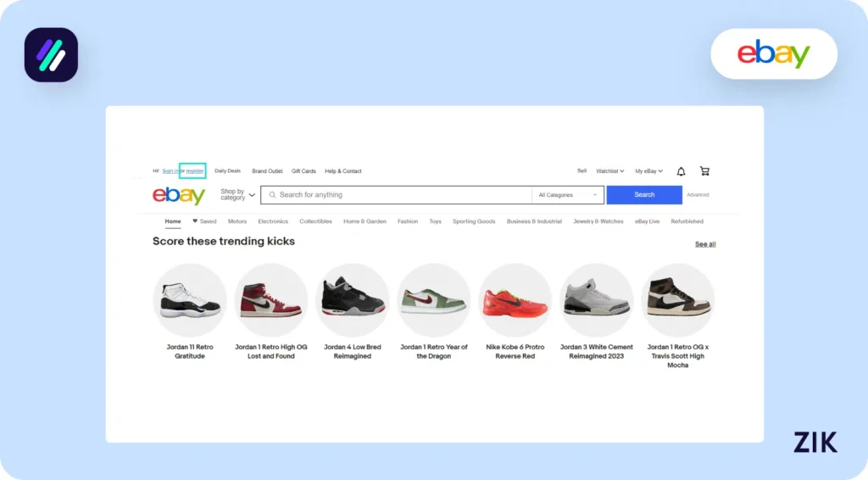Select the Jewelry & Watches tab
This screenshot has width=868, height=480.
click(x=598, y=221)
